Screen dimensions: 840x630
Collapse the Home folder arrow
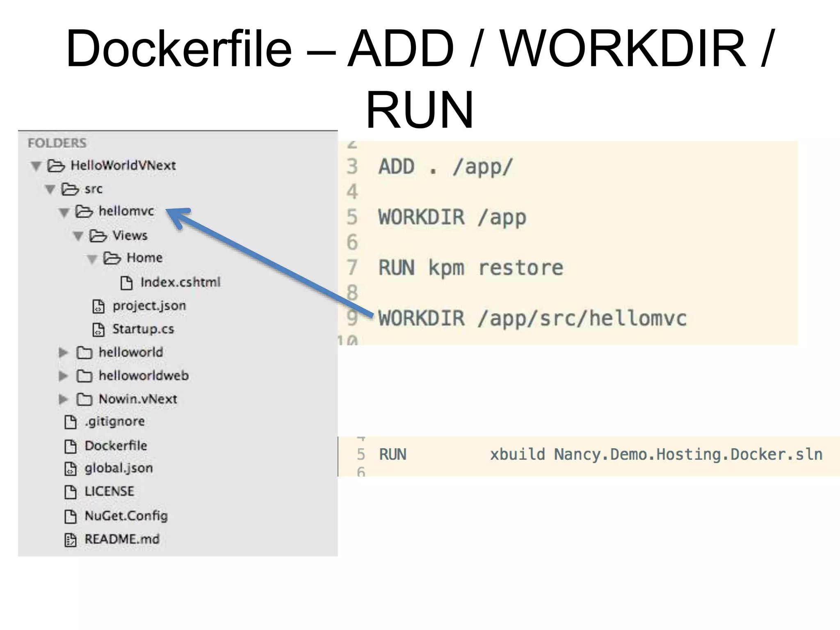point(92,259)
